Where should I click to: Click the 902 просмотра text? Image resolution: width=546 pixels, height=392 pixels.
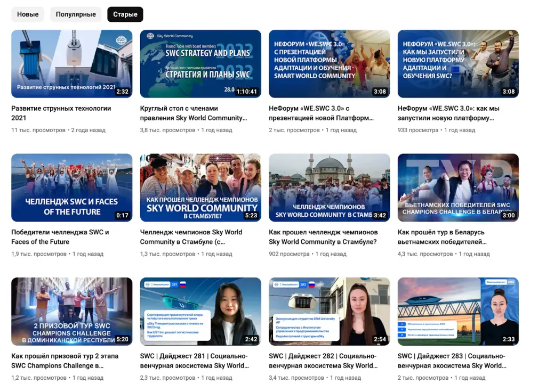[289, 254]
